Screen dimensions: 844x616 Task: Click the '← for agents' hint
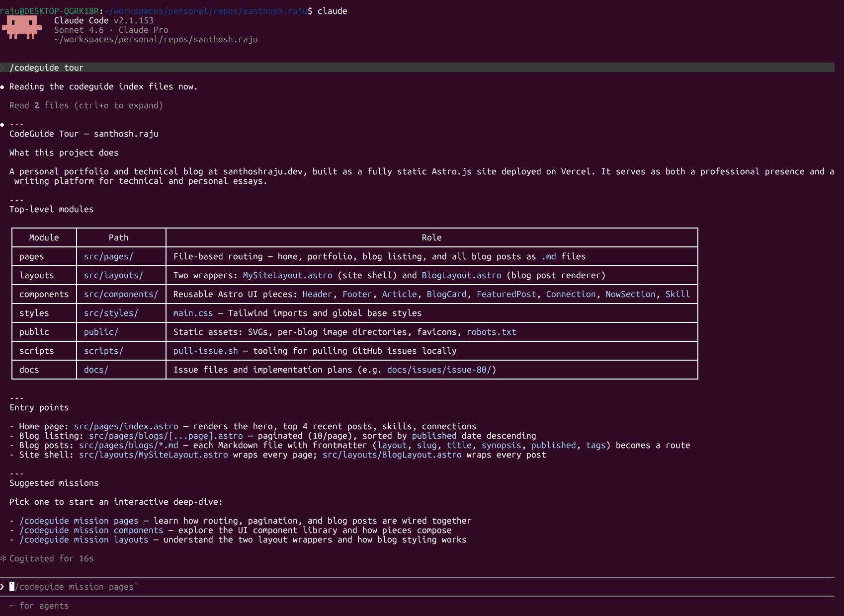tap(39, 606)
